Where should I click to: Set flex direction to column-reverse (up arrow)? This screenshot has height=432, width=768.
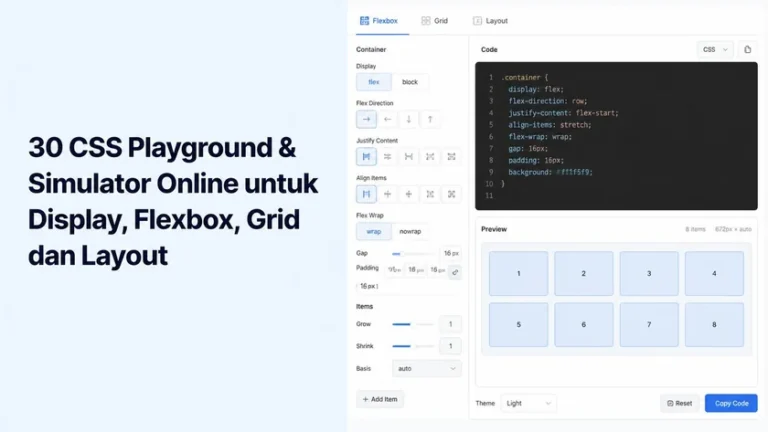tap(430, 119)
